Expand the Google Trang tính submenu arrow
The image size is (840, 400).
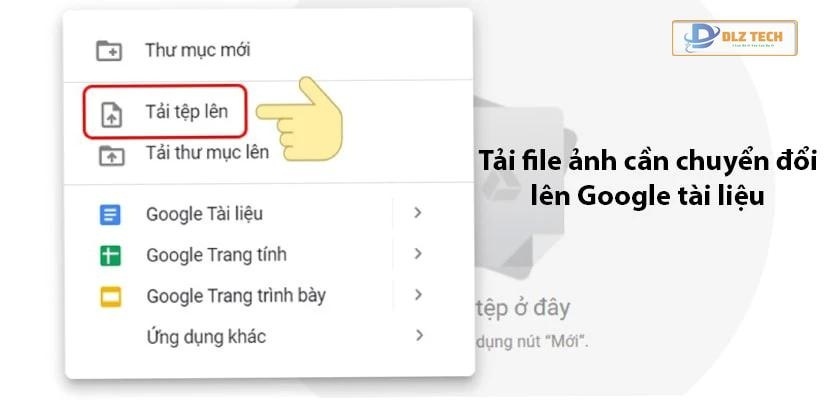418,254
